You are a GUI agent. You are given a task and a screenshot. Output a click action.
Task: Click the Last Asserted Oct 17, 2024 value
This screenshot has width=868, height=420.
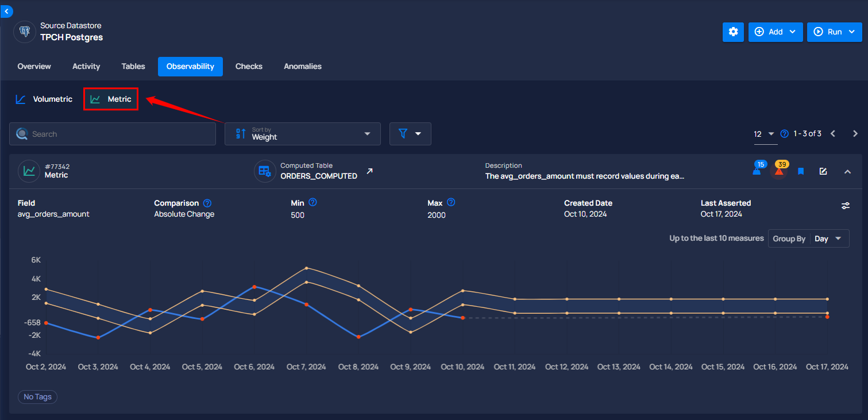[x=722, y=214]
